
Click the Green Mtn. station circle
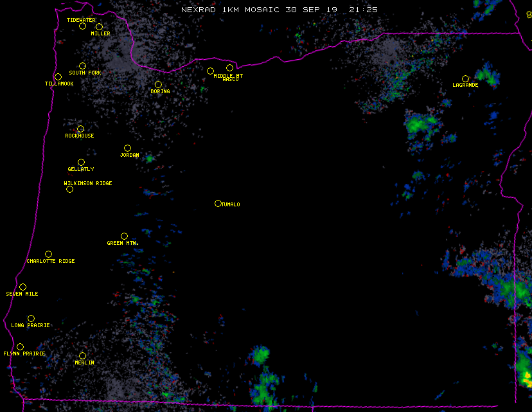point(124,236)
